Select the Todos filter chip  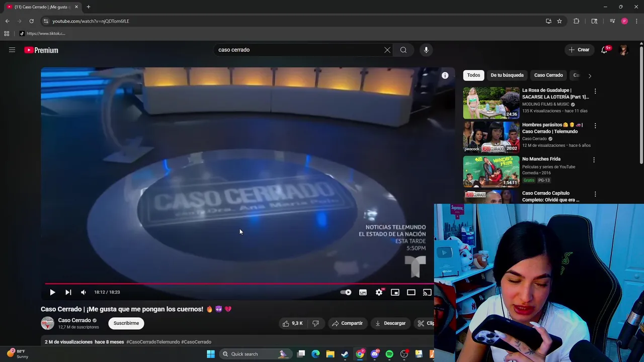473,75
